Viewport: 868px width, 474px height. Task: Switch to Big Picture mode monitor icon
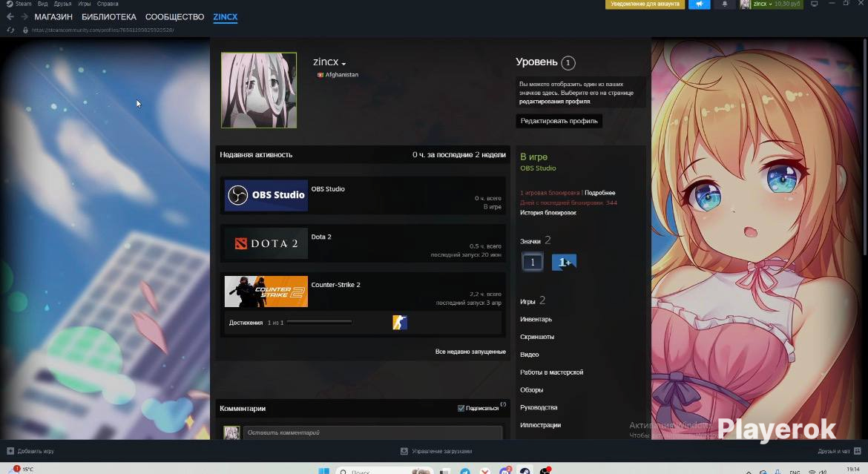pyautogui.click(x=815, y=4)
